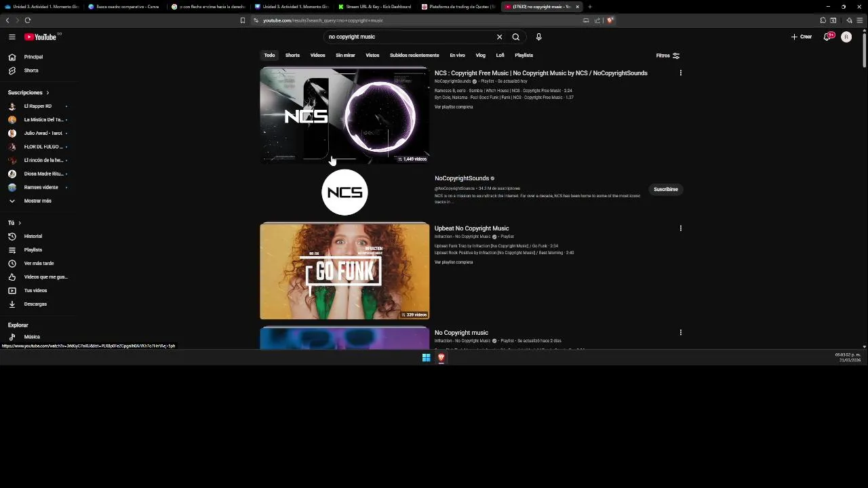Click the Brave shields icon
This screenshot has height=488, width=868.
pyautogui.click(x=610, y=20)
